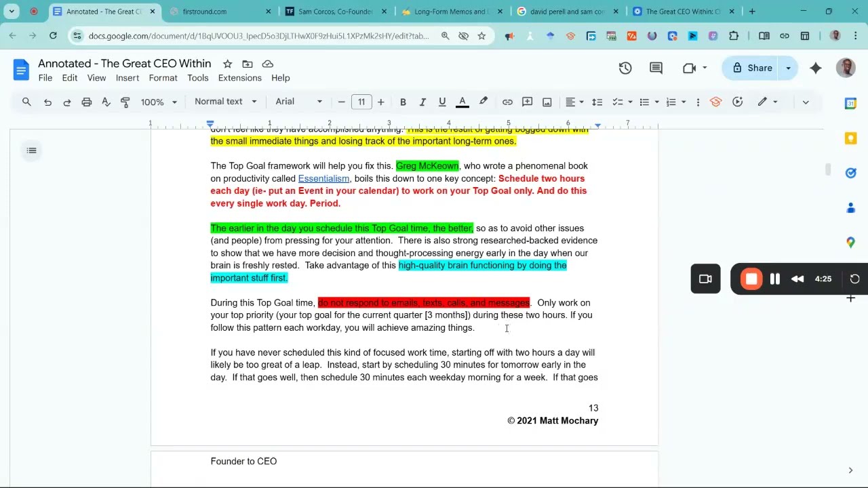Viewport: 868px width, 488px height.
Task: Open the 100% zoom dropdown
Action: [x=159, y=102]
